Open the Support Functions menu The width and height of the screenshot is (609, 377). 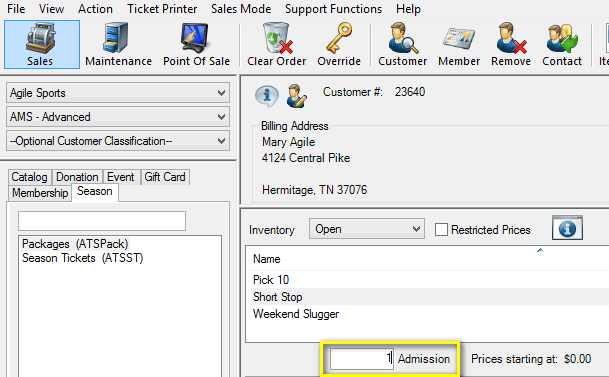click(333, 9)
